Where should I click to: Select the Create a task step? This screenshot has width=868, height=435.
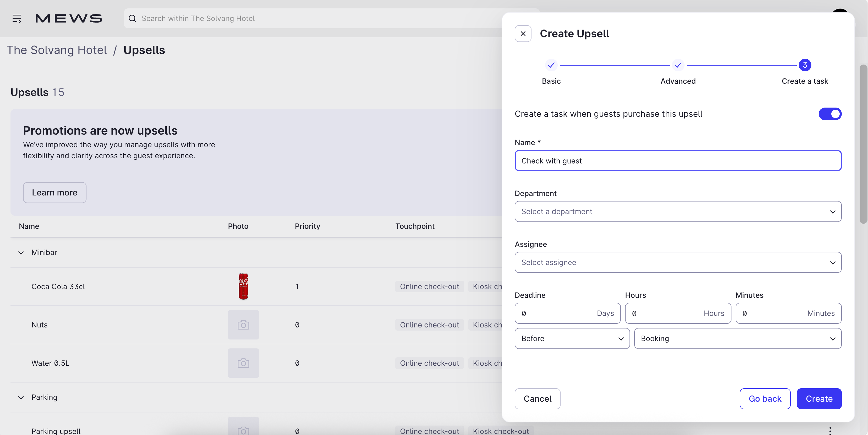click(x=805, y=65)
